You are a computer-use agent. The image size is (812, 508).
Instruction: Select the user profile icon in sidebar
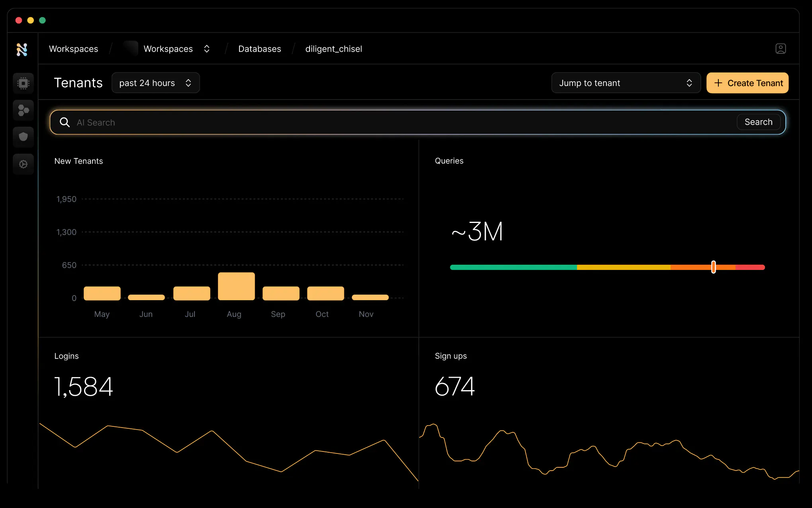781,49
